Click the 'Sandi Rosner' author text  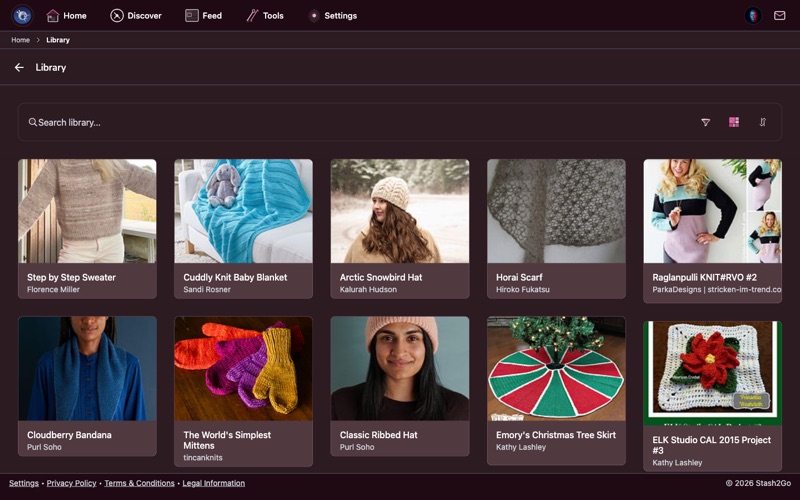pyautogui.click(x=207, y=289)
